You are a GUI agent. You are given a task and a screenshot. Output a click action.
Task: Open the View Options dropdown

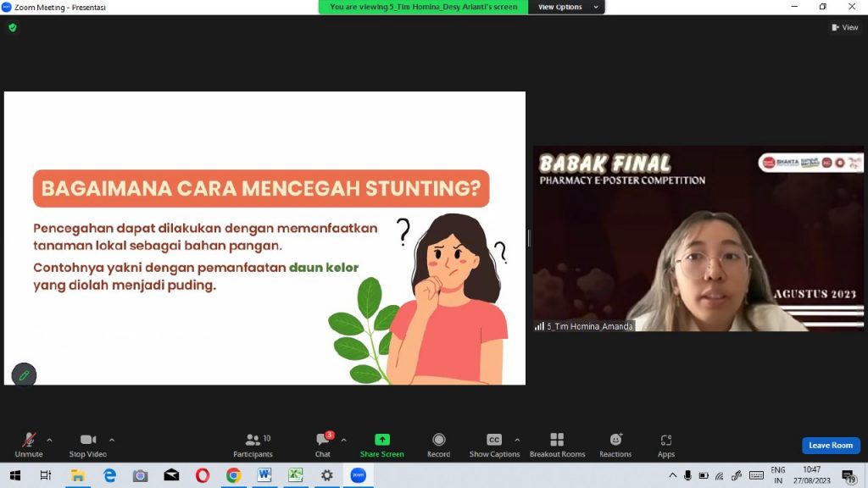566,7
